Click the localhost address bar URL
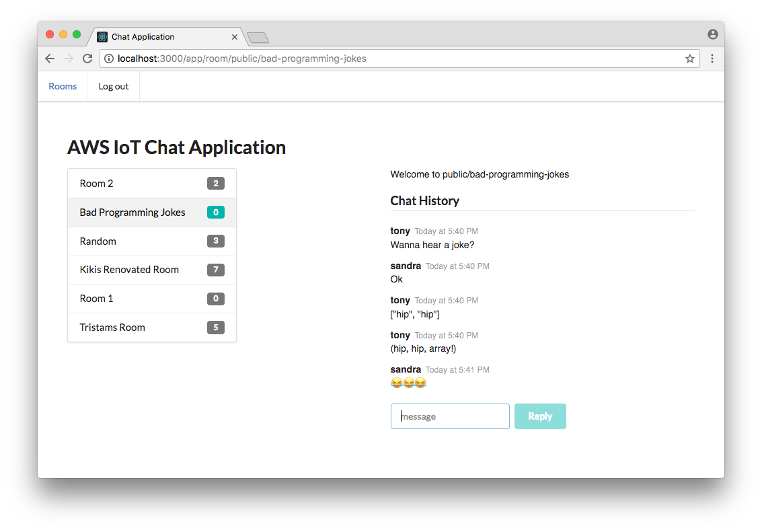Viewport: 762px width, 532px height. click(241, 59)
